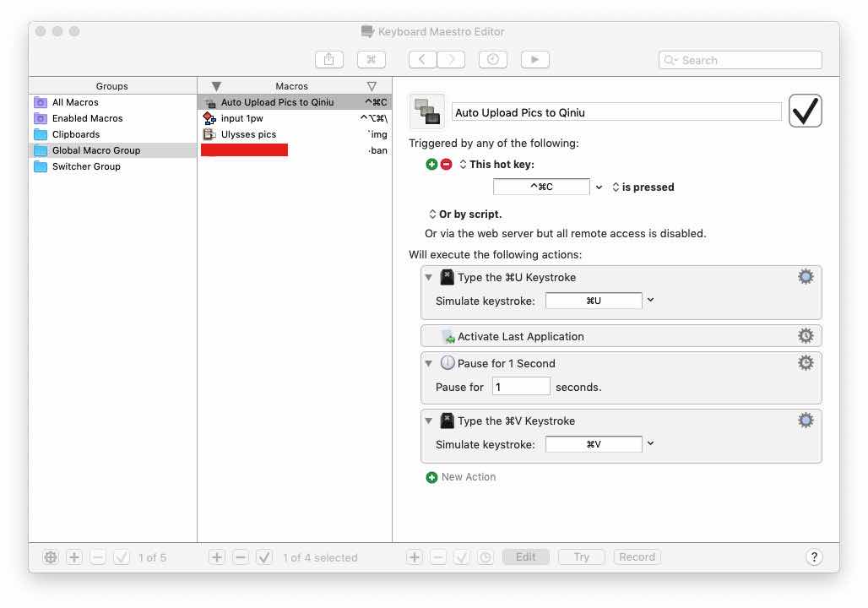Open the dropdown arrow beside the hot key field
This screenshot has width=868, height=608.
599,187
